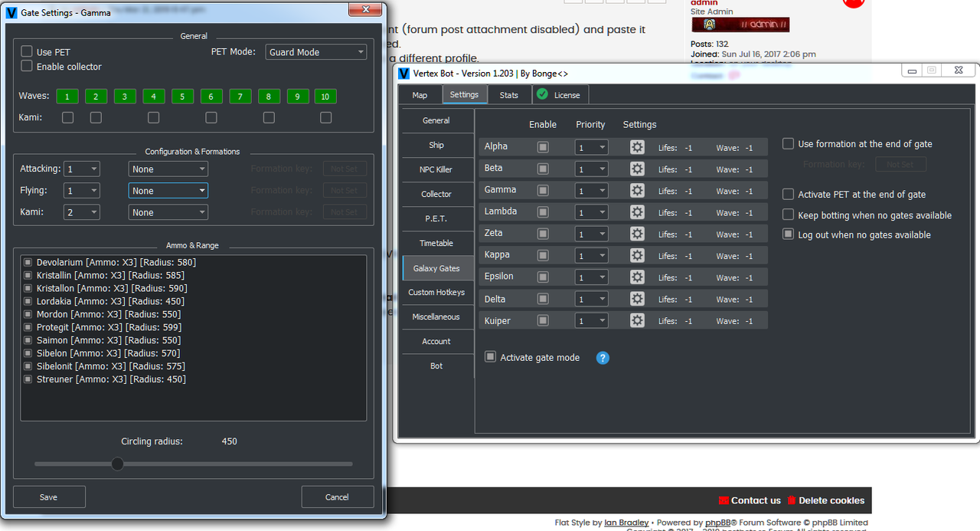Viewport: 980px width, 531px height.
Task: Open the License tab
Action: coord(560,95)
